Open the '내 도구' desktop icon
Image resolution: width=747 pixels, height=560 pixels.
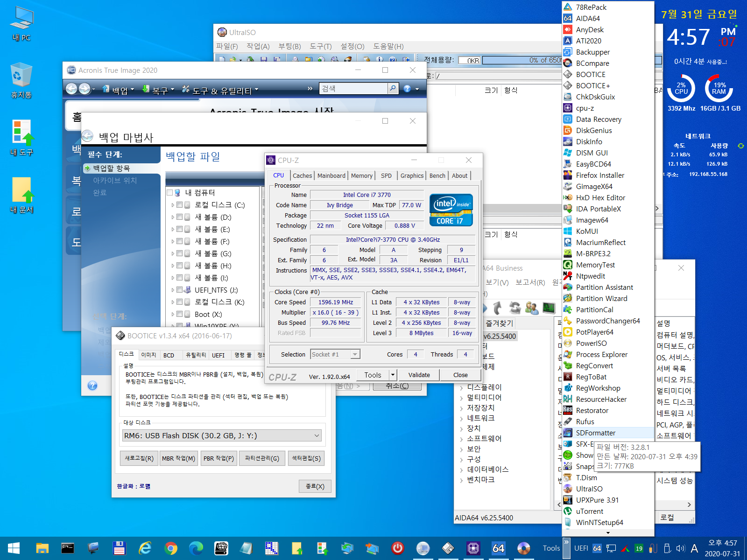tap(21, 138)
